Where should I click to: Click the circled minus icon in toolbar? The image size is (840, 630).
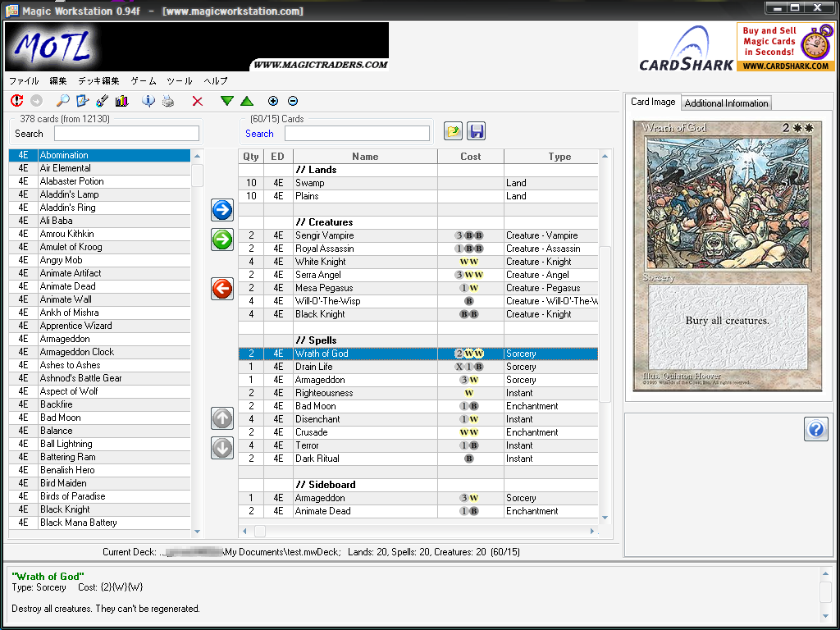[x=293, y=101]
